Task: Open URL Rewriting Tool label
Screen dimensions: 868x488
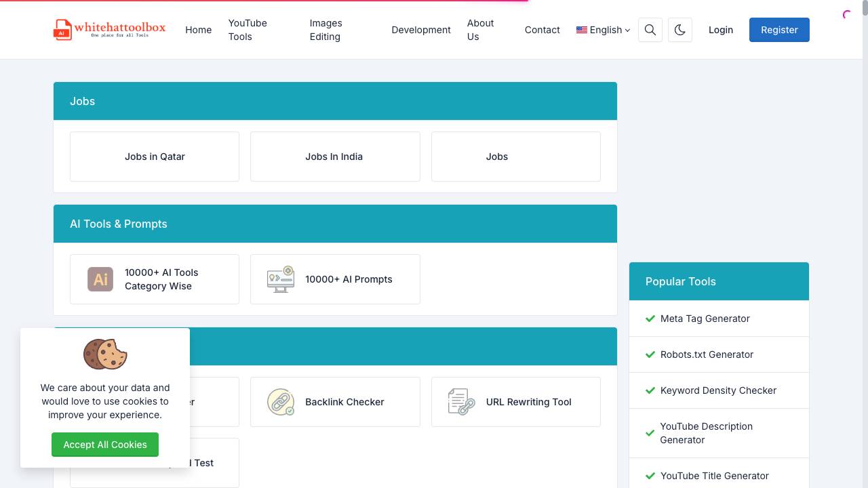Action: 529,402
